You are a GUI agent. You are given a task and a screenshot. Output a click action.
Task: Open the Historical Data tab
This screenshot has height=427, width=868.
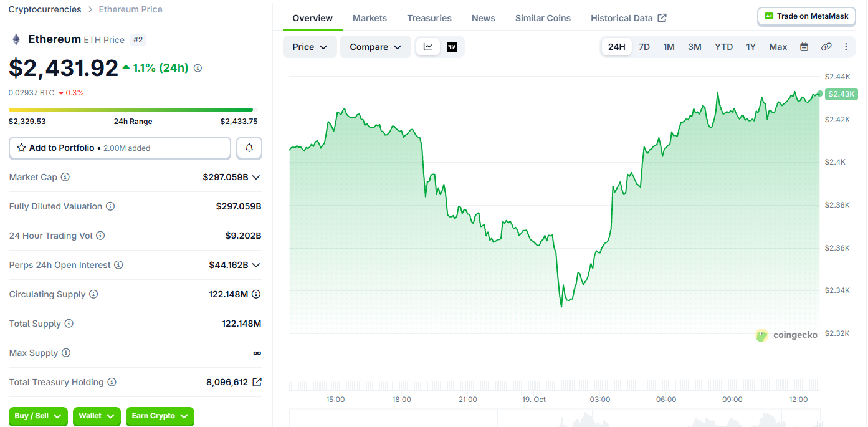point(629,18)
